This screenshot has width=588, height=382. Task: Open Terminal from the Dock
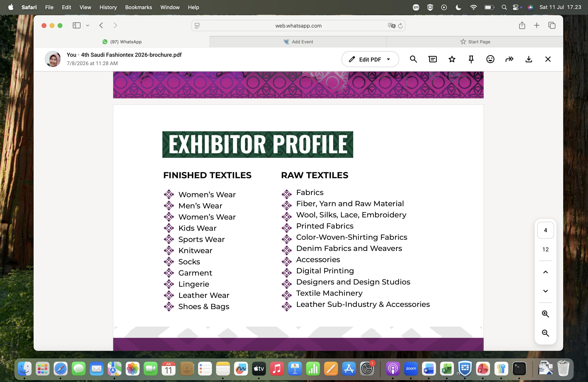(x=519, y=369)
